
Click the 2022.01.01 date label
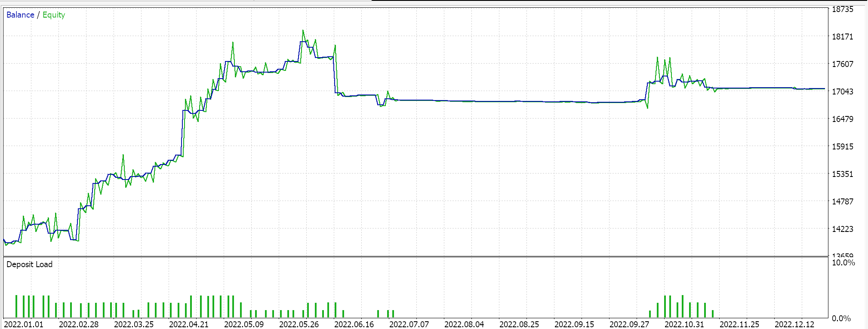pos(24,324)
